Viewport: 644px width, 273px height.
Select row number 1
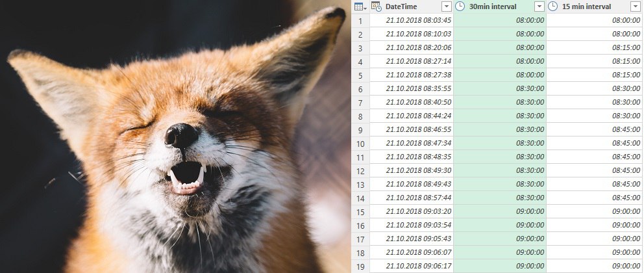tap(360, 21)
